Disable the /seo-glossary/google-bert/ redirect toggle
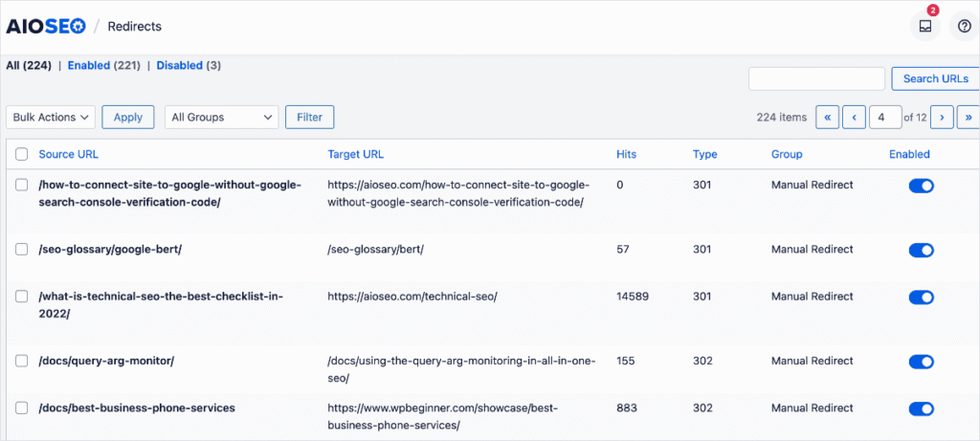This screenshot has width=980, height=441. pyautogui.click(x=921, y=250)
